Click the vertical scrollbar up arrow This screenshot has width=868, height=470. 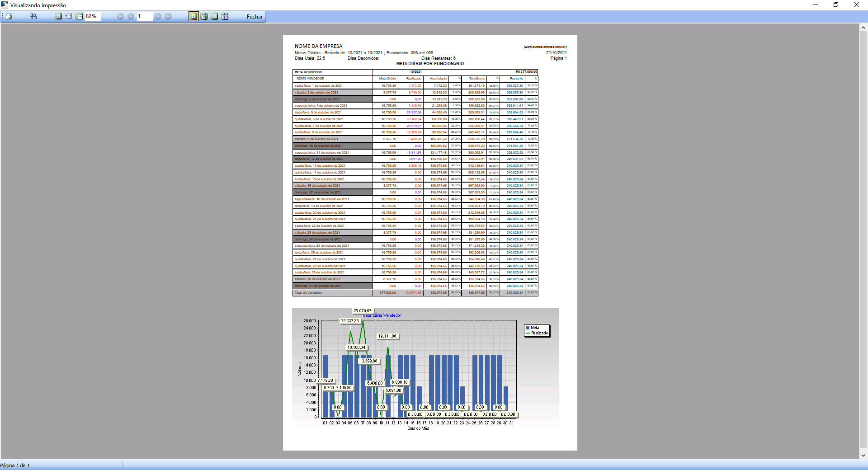click(863, 28)
